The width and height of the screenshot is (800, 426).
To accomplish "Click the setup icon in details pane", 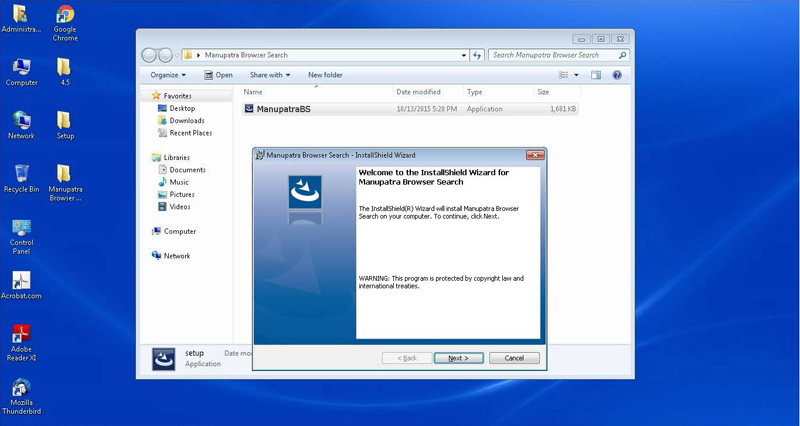I will 163,359.
